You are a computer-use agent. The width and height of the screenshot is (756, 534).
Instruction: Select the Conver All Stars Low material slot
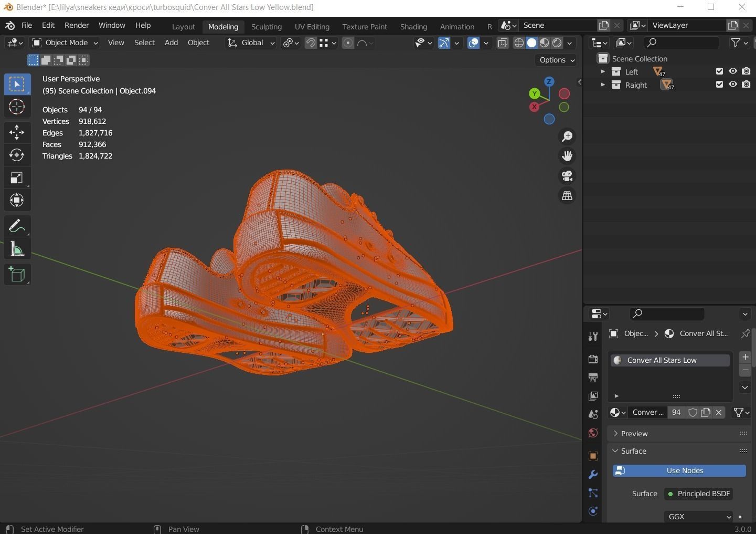[670, 360]
